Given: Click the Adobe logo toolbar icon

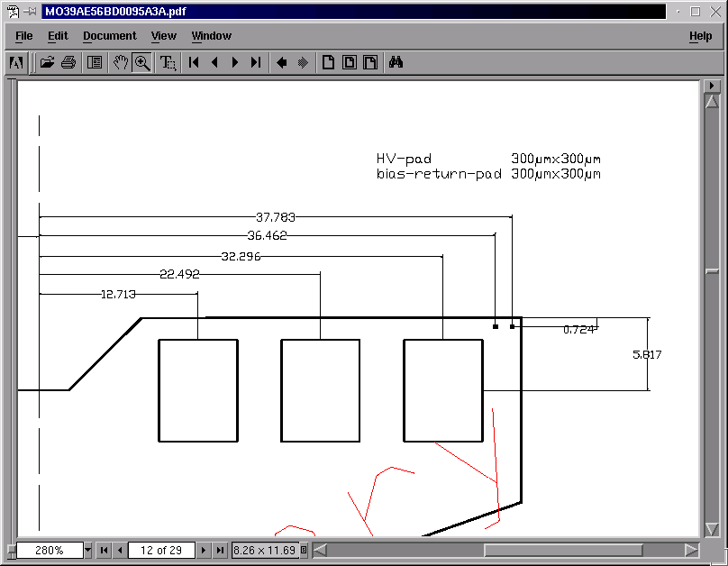Looking at the screenshot, I should click(16, 62).
